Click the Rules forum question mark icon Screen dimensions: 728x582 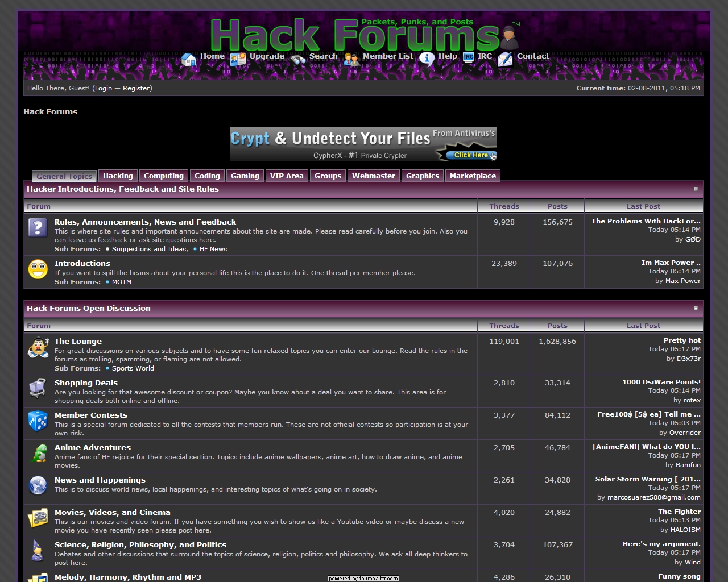click(38, 228)
